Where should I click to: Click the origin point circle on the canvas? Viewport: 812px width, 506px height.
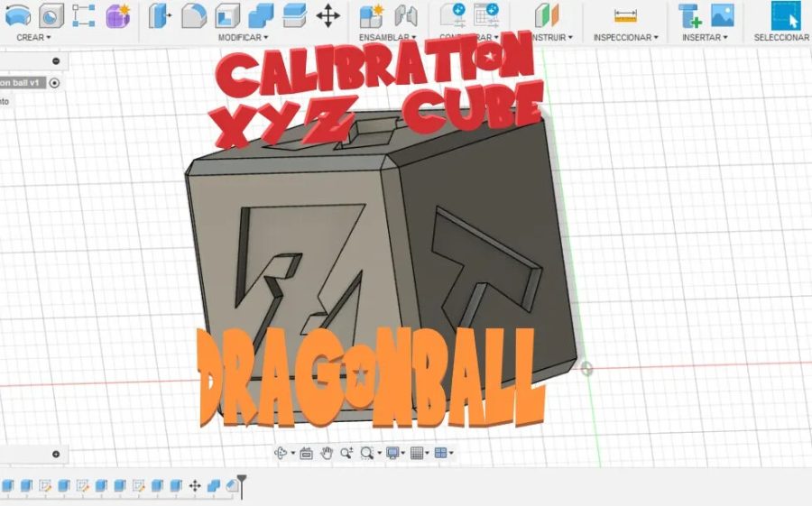point(586,369)
